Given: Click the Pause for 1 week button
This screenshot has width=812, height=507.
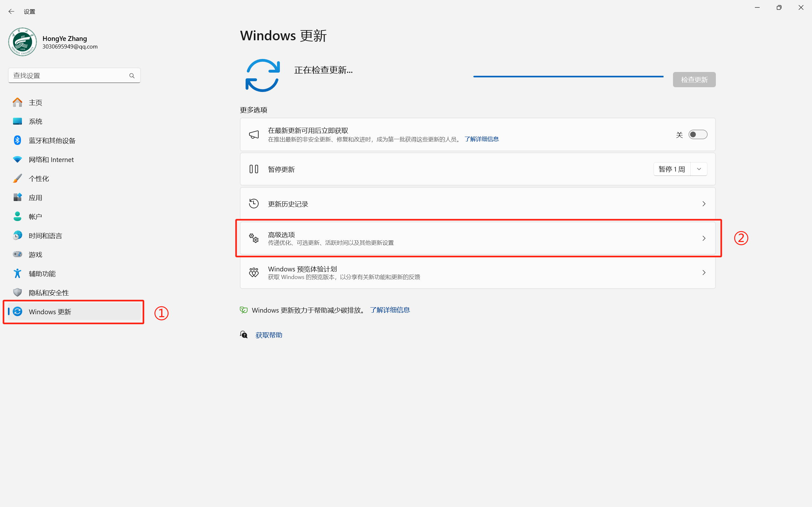Looking at the screenshot, I should [671, 169].
